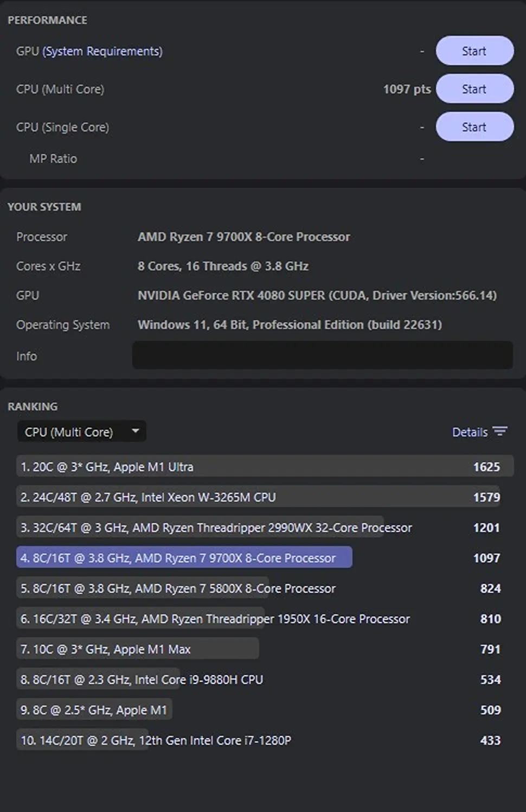Start the CPU Multi Core benchmark

[x=474, y=89]
